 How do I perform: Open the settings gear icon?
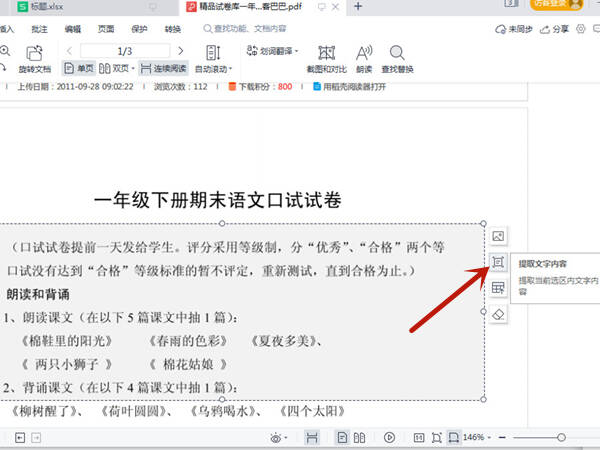[581, 29]
